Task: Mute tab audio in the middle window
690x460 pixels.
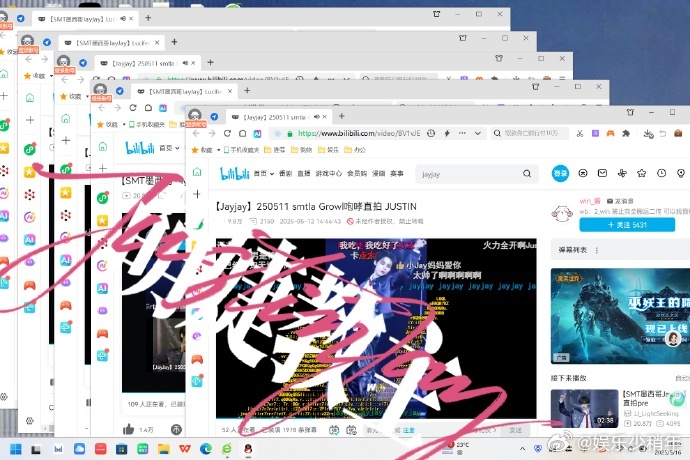Action: (185, 63)
